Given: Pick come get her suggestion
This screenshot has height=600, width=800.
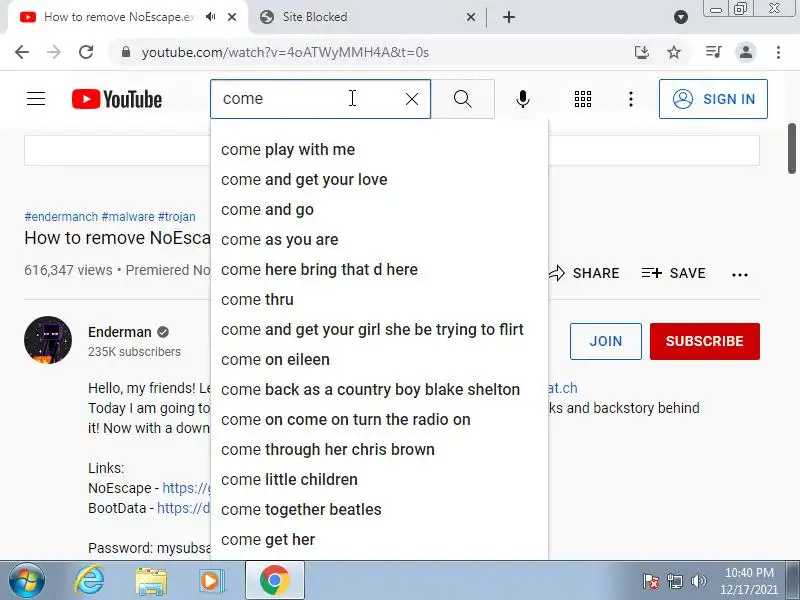Looking at the screenshot, I should point(379,540).
